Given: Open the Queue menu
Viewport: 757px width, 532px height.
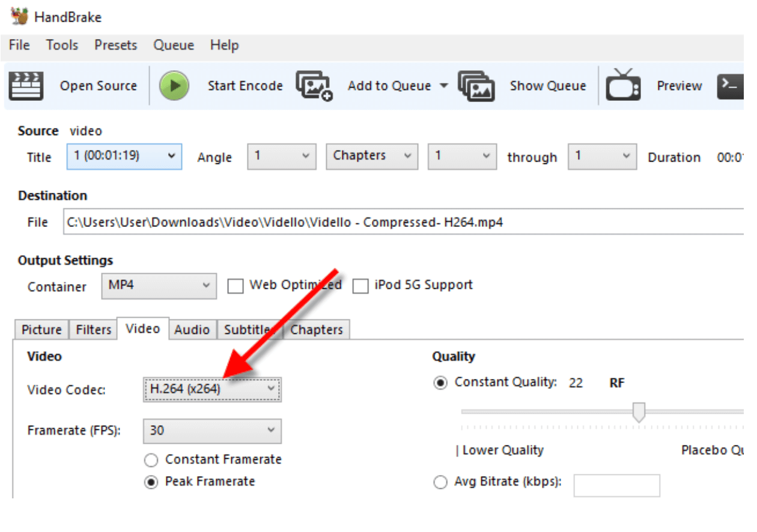Looking at the screenshot, I should click(x=174, y=45).
